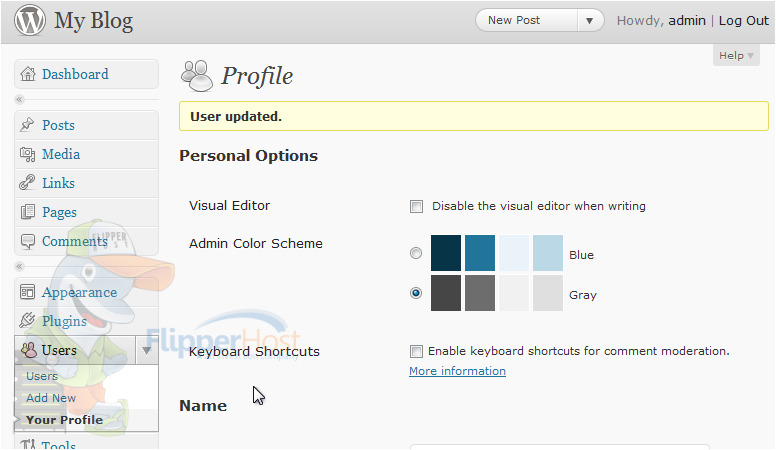Click the Personal Options heading
The width and height of the screenshot is (776, 450).
coord(248,156)
